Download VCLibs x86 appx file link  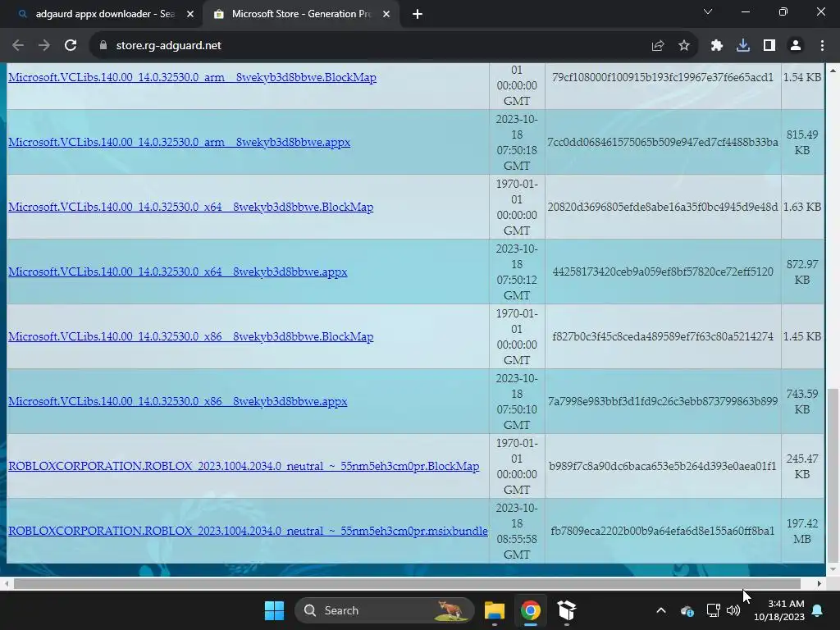(x=178, y=401)
